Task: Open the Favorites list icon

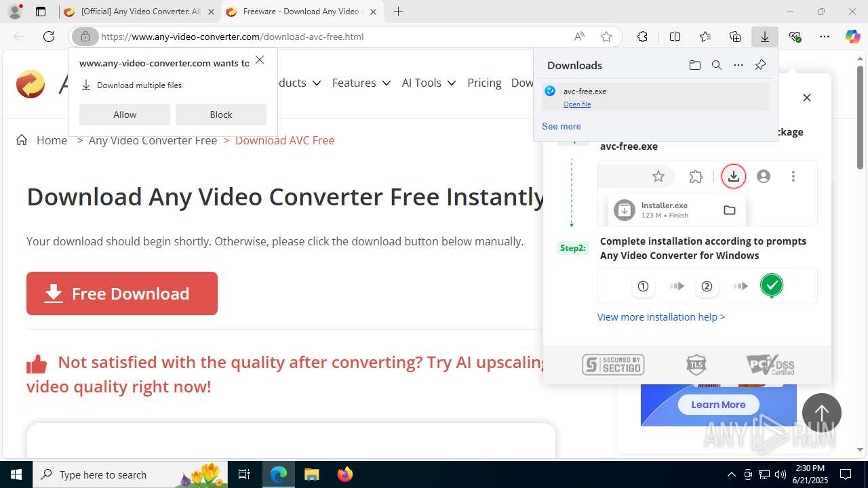Action: [705, 37]
